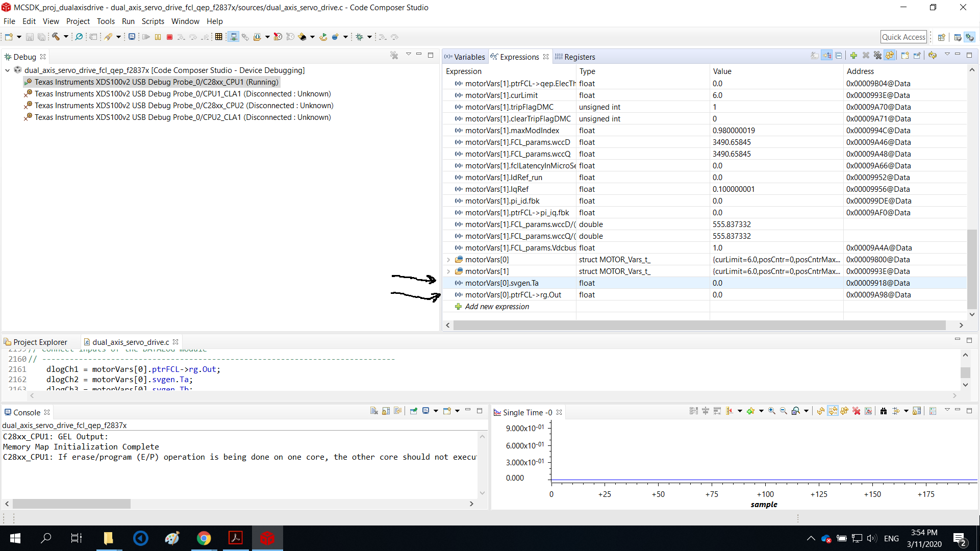Image resolution: width=980 pixels, height=551 pixels.
Task: Click Collapse All icon in Expressions toolbar
Action: (x=839, y=56)
